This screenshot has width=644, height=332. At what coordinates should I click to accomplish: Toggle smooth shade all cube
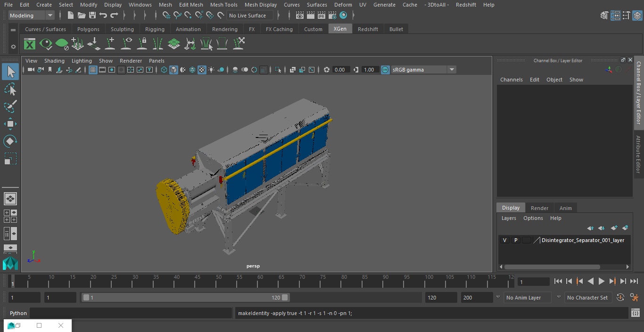click(173, 70)
